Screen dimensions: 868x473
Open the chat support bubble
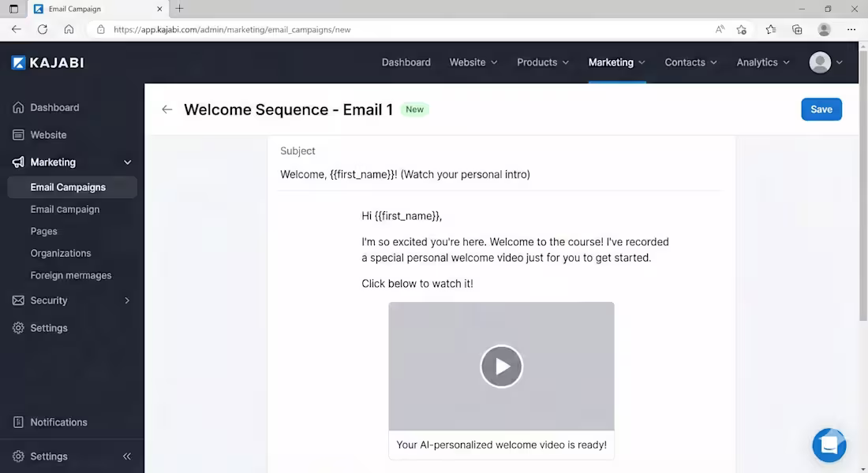[x=829, y=445]
